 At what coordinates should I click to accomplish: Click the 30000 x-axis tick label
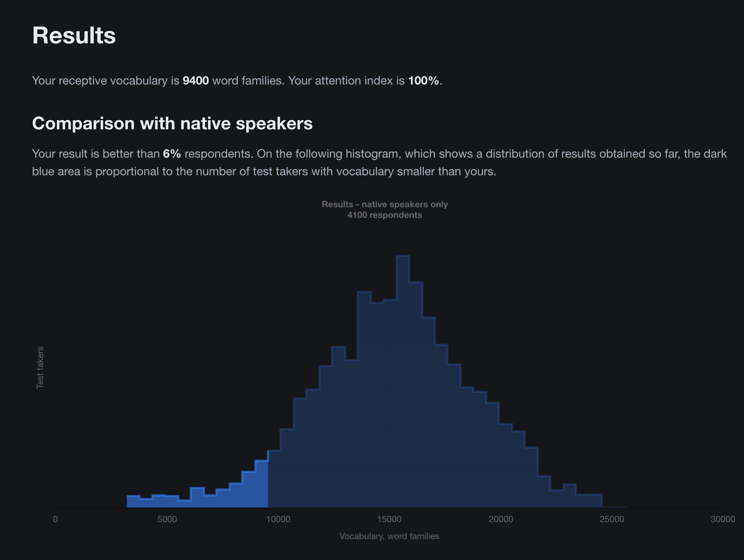(723, 519)
